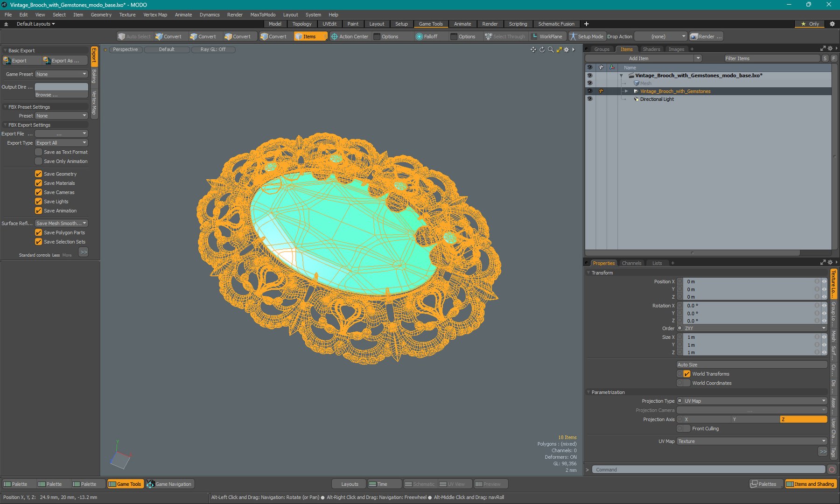Open the UV Map Texture dropdown
Viewport: 840px width, 504px height.
click(x=752, y=441)
